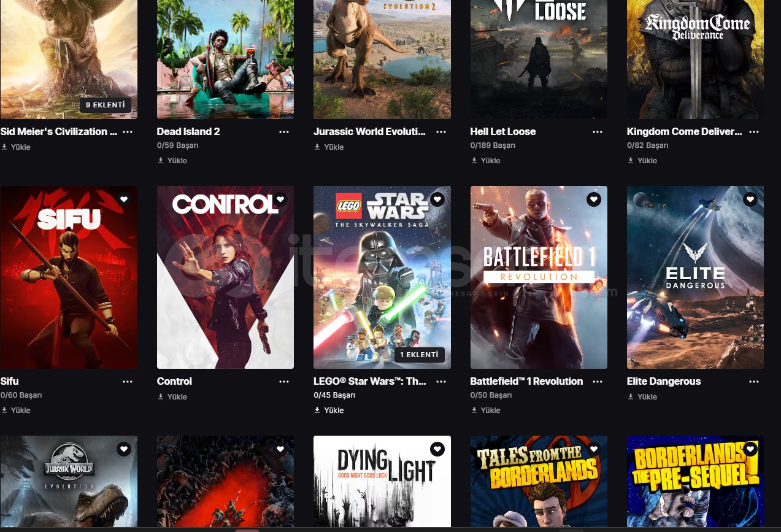Toggle favorite heart on Dying Light cover
781x532 pixels.
pos(437,449)
